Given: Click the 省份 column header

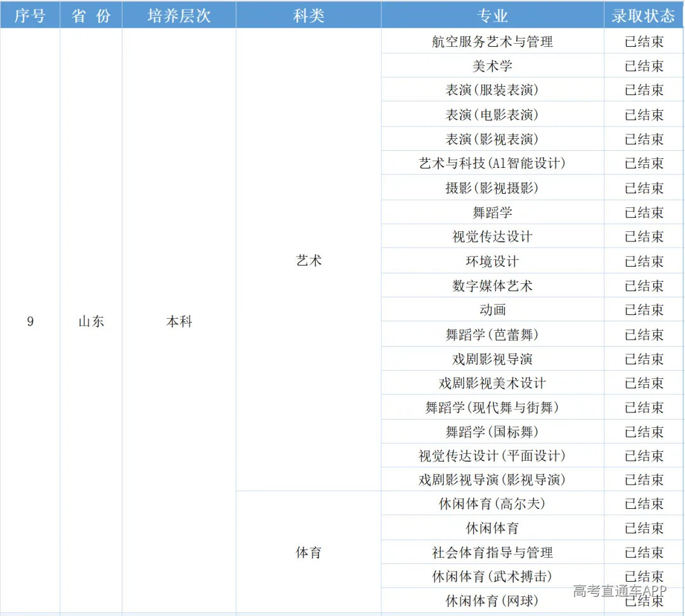Looking at the screenshot, I should pos(91,16).
